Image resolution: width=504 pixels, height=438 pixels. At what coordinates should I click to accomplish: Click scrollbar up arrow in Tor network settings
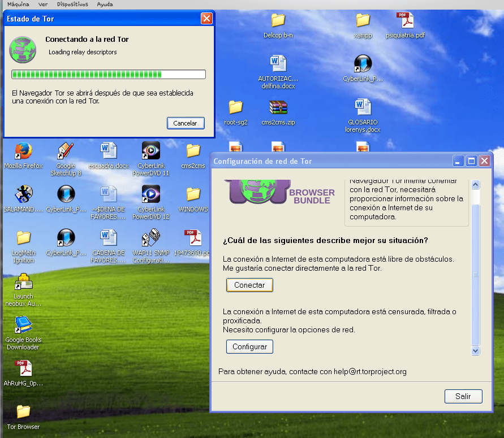[x=475, y=185]
